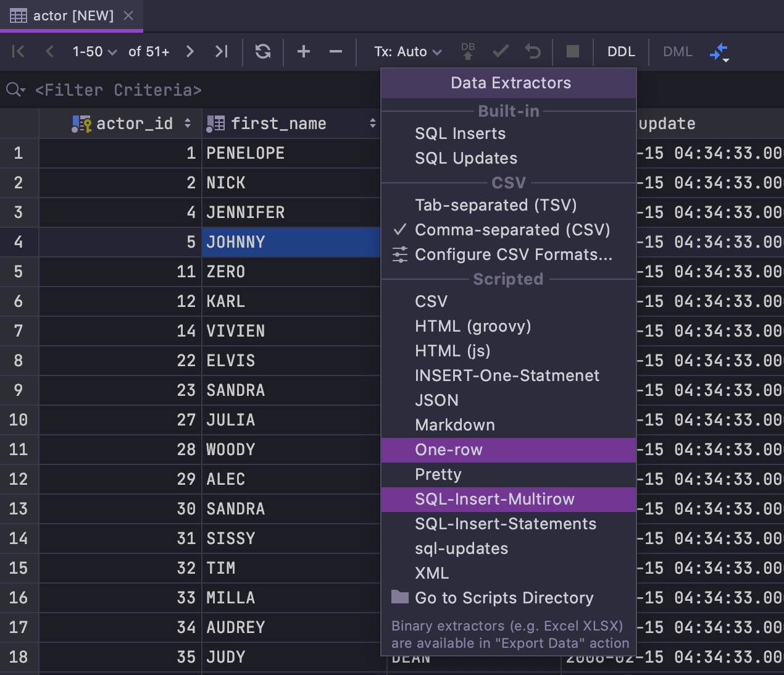This screenshot has height=675, width=784.
Task: Select the Markdown extractor
Action: [509, 425]
